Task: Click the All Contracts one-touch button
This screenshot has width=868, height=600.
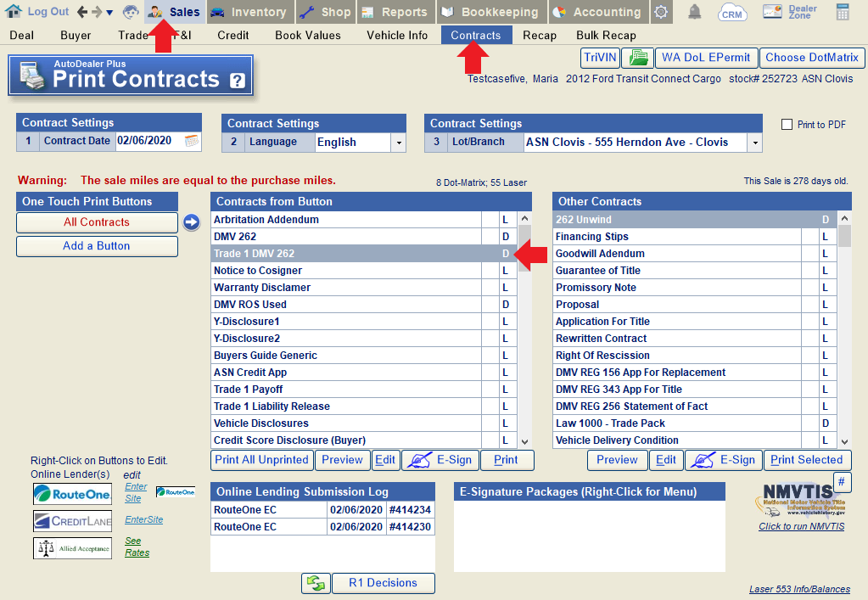Action: 97,222
